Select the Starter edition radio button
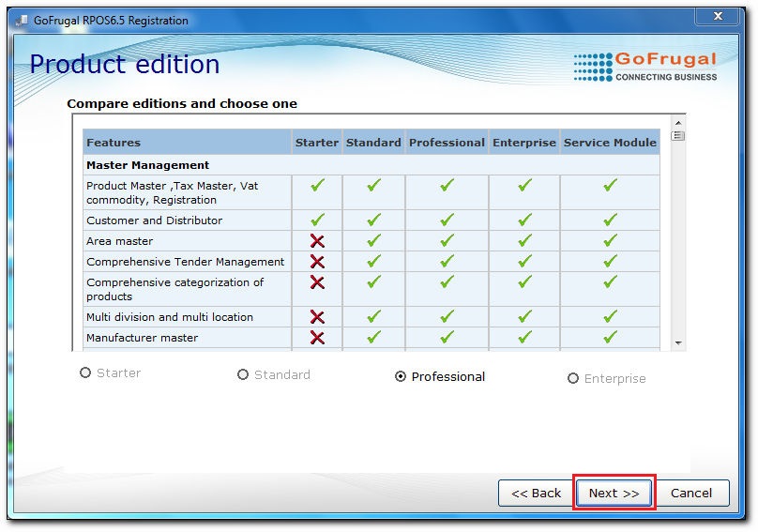 85,372
